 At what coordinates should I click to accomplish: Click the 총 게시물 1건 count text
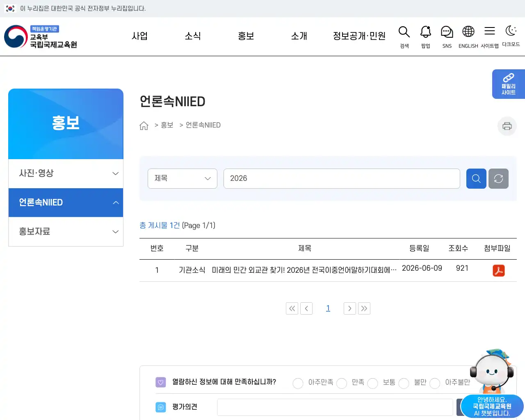pyautogui.click(x=160, y=225)
